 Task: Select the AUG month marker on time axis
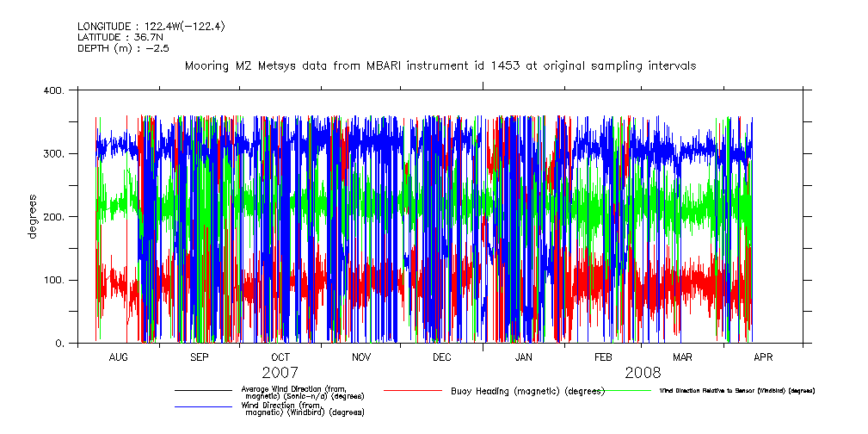point(119,356)
